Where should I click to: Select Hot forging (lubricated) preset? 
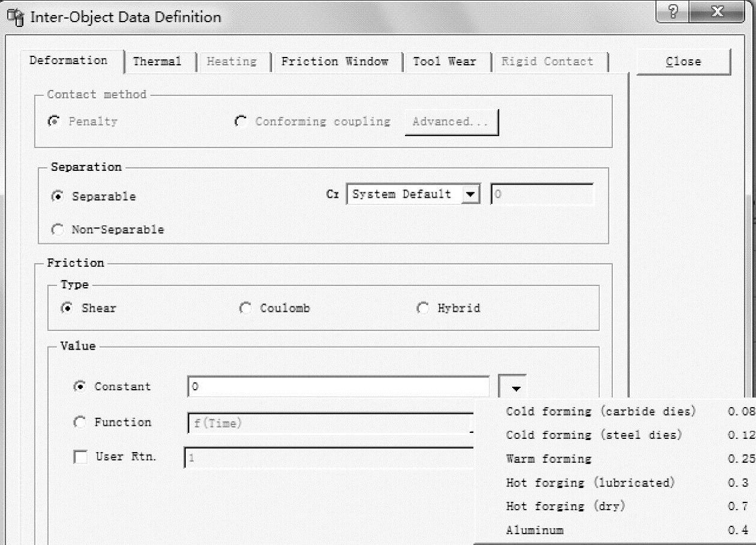[590, 483]
